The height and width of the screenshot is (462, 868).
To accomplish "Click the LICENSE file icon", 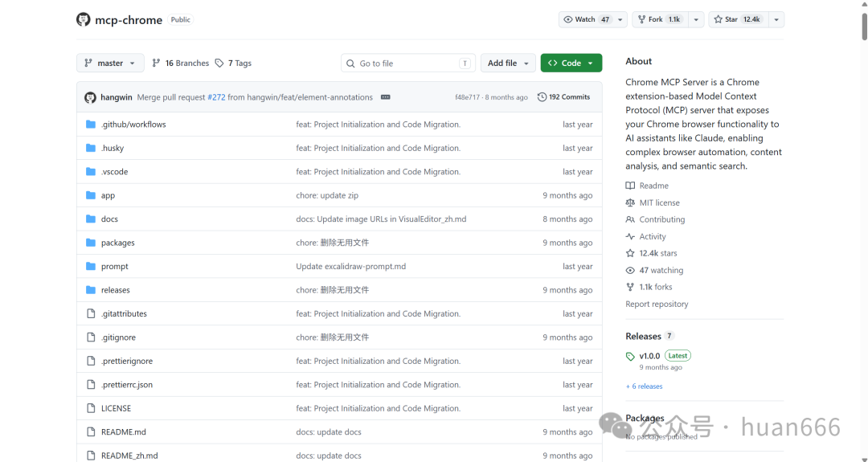I will coord(91,408).
